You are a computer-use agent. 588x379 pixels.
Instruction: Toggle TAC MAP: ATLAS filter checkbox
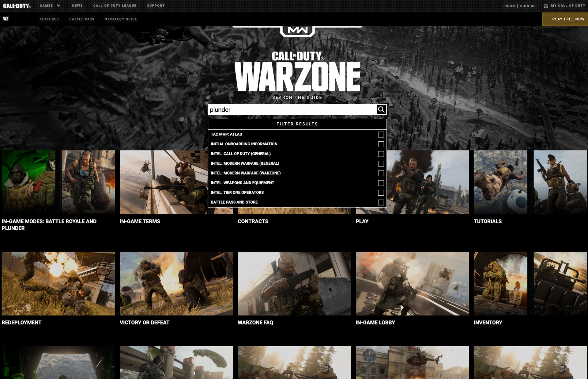[x=381, y=134]
